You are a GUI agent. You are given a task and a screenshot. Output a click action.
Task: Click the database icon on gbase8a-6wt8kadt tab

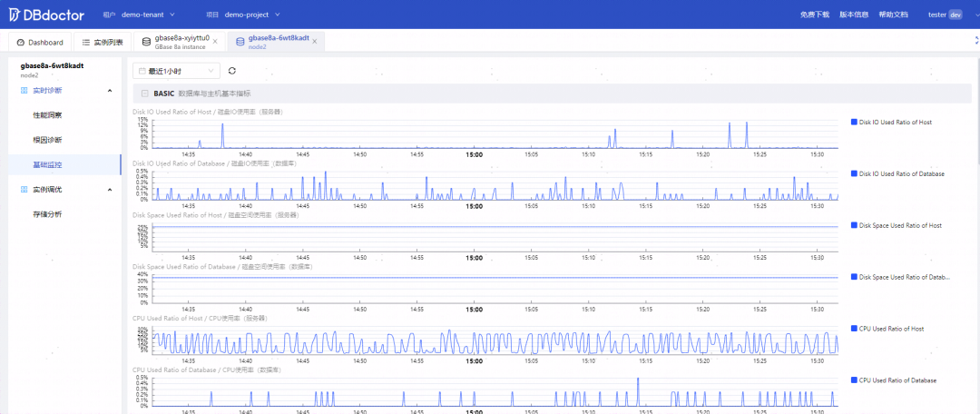(240, 42)
